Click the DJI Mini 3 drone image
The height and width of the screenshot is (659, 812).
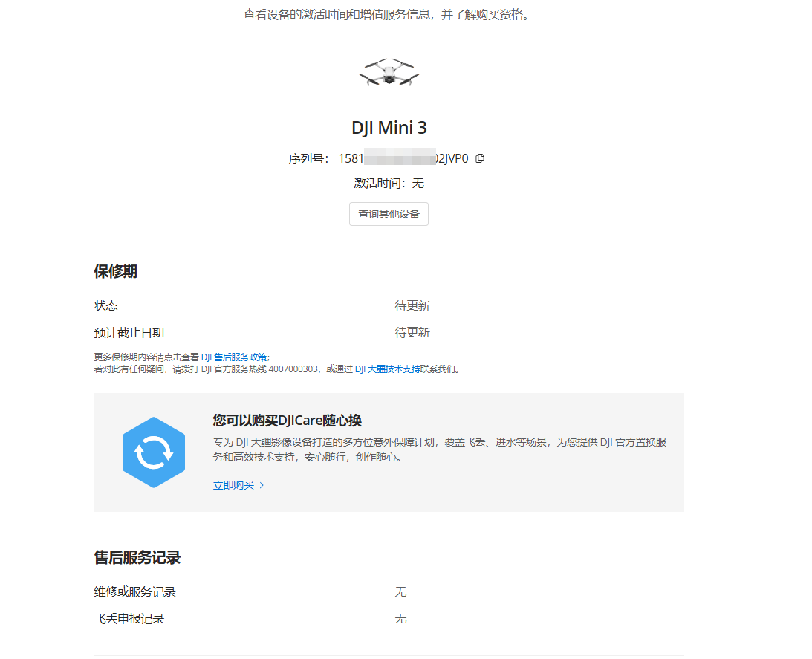click(389, 72)
